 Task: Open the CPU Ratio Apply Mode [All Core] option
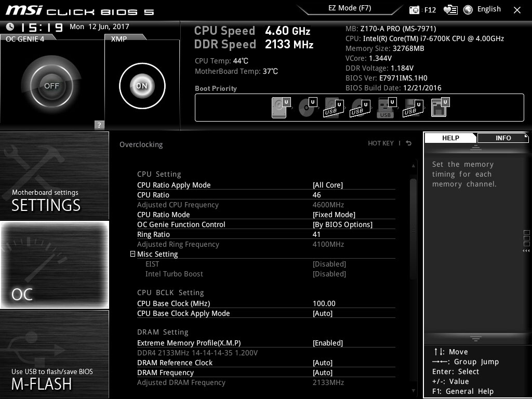327,185
